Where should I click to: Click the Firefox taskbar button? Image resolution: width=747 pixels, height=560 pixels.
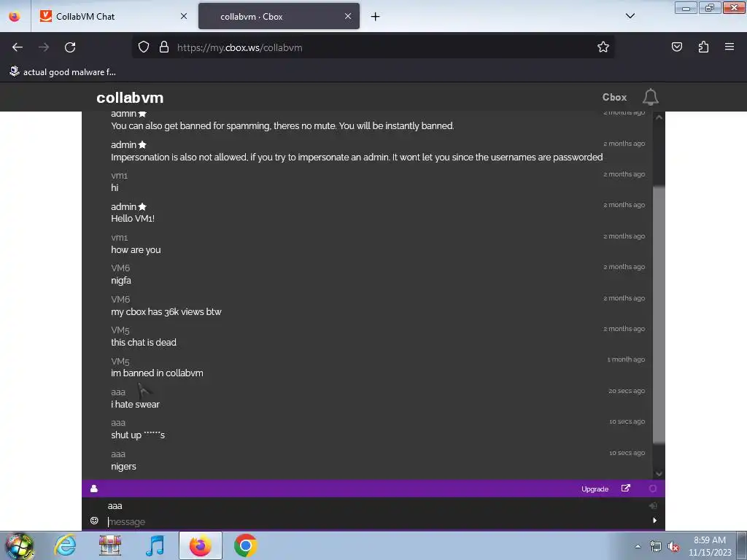click(201, 545)
